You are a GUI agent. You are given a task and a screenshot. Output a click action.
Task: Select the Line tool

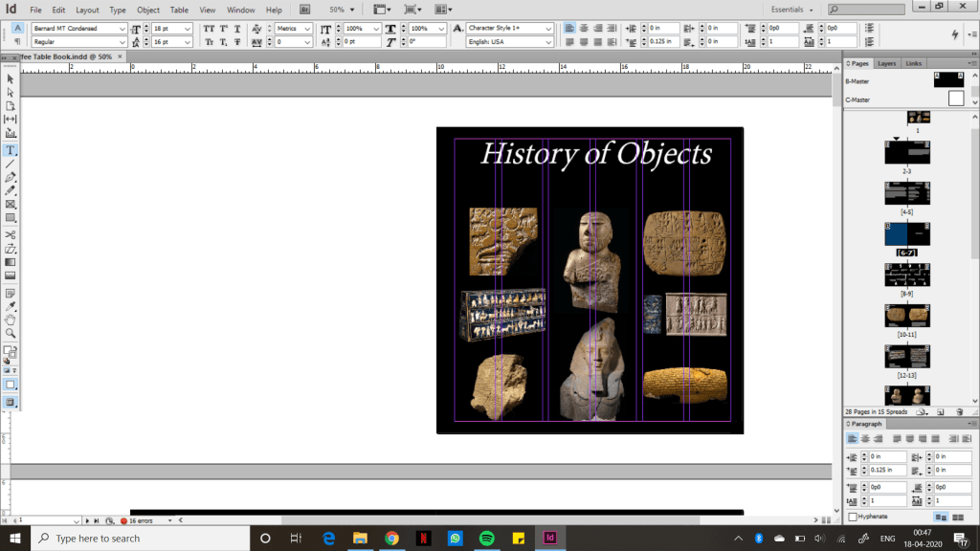coord(11,164)
